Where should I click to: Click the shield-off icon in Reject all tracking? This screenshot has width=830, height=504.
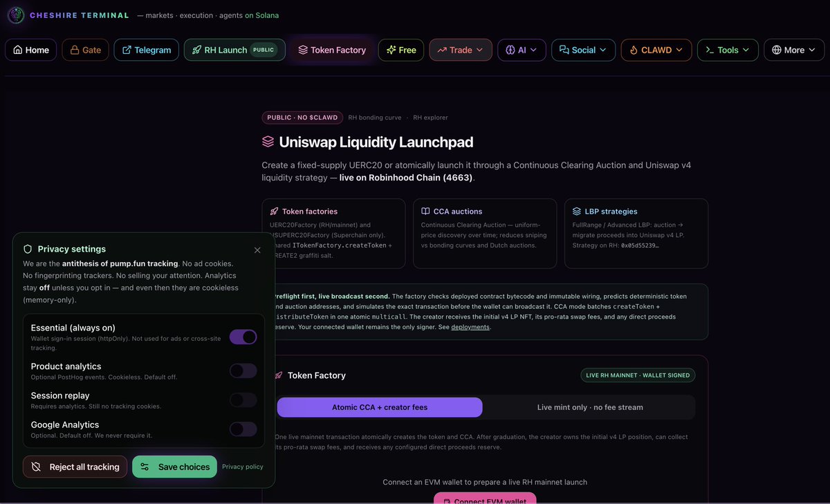tap(37, 467)
